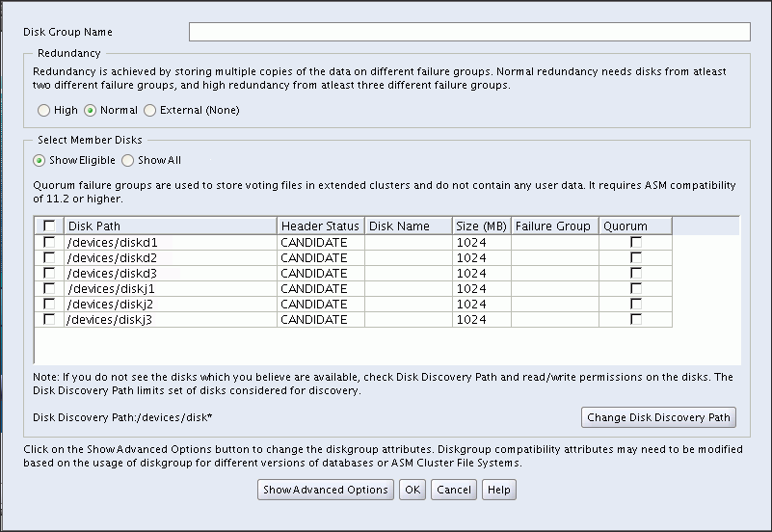
Task: Enable the checkbox for /devices/diskj1
Action: 49,288
